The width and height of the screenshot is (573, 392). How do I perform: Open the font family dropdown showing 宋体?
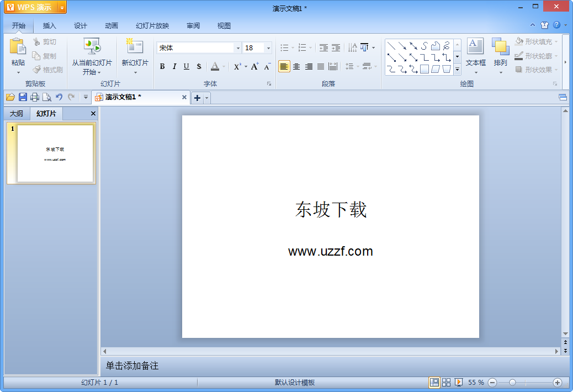point(237,47)
